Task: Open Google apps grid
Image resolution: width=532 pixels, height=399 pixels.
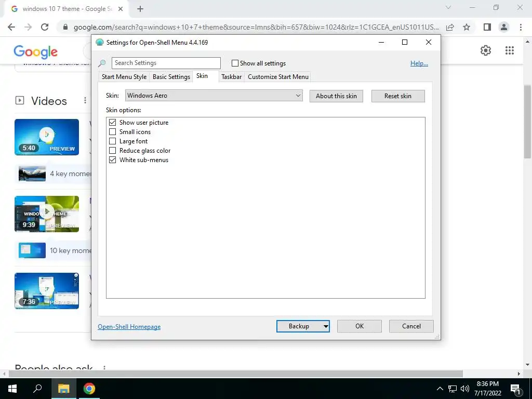Action: (509, 50)
